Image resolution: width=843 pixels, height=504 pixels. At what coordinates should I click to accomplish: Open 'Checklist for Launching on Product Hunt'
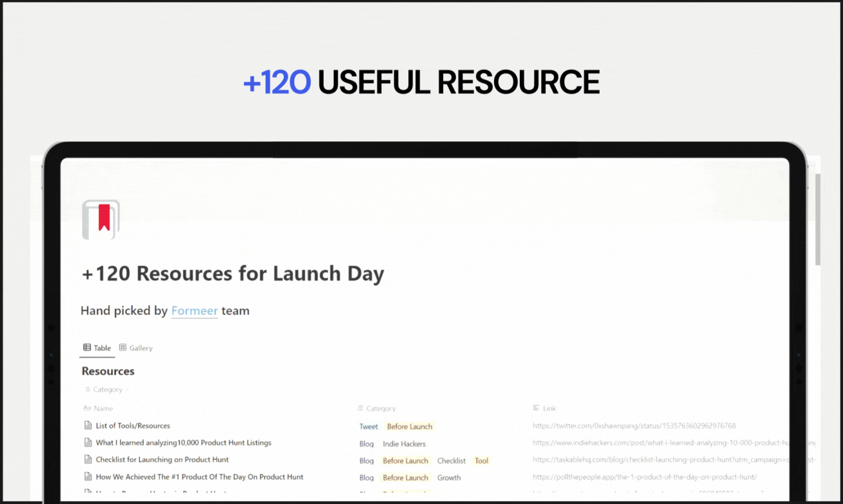tap(162, 459)
